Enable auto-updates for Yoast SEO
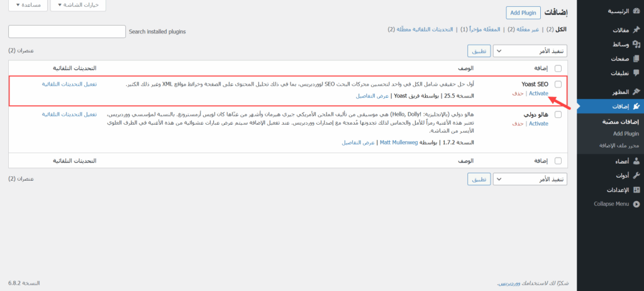 [x=69, y=84]
